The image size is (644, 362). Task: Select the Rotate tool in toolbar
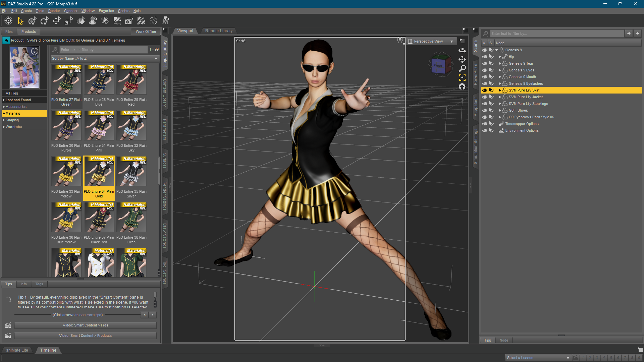tap(44, 21)
